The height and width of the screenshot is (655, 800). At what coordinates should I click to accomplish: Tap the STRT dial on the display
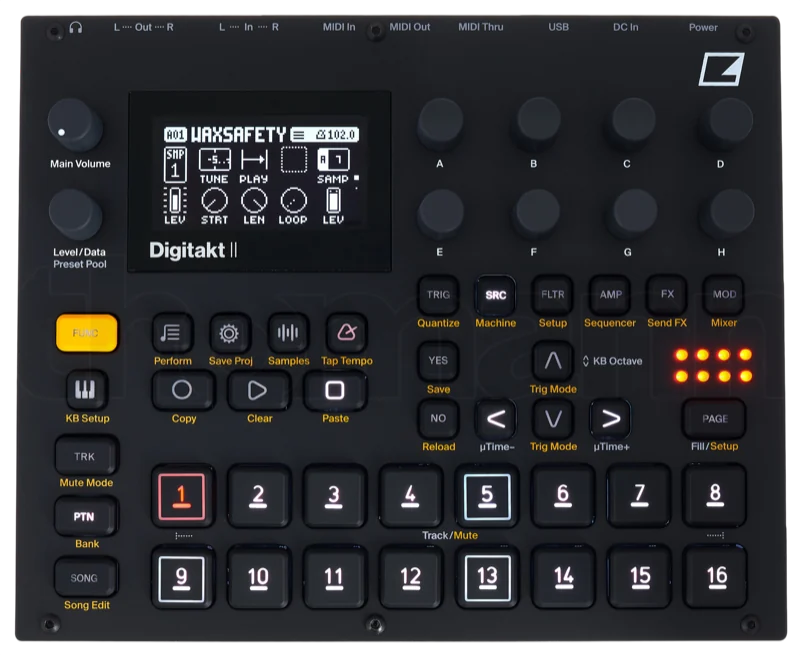coord(214,206)
